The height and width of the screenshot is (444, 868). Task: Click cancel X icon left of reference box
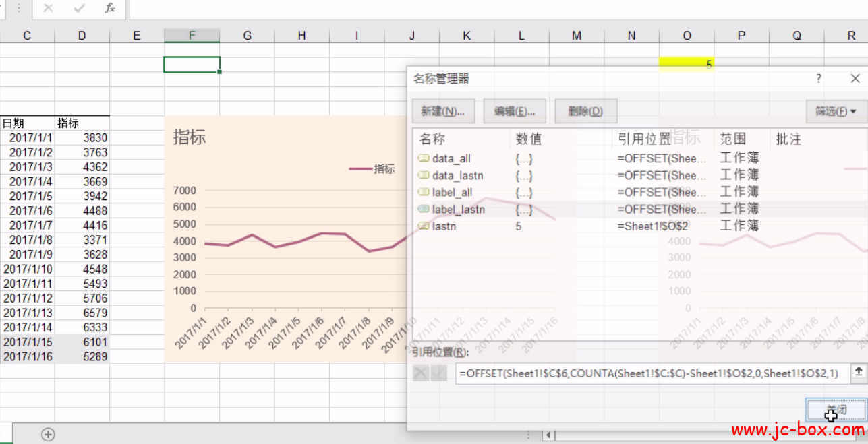[x=421, y=373]
